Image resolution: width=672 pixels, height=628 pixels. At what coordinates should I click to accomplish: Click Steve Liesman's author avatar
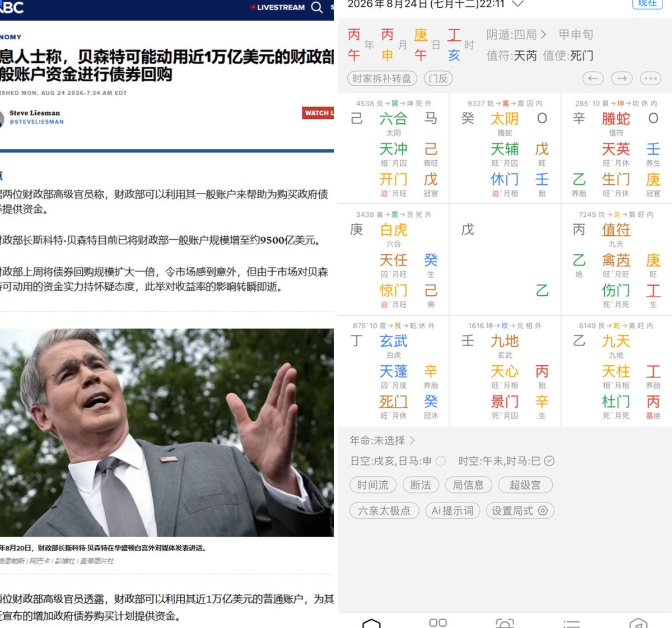[2, 118]
